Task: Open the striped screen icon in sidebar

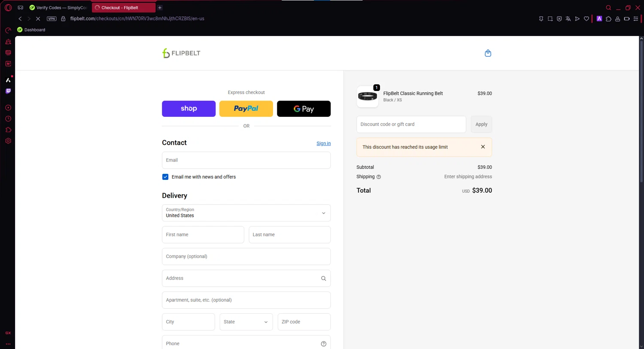Action: tap(8, 53)
